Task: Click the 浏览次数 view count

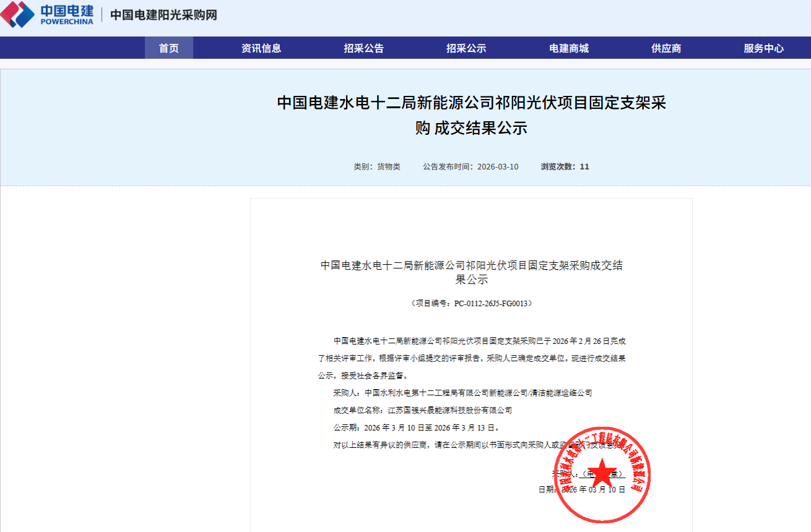Action: coord(565,166)
